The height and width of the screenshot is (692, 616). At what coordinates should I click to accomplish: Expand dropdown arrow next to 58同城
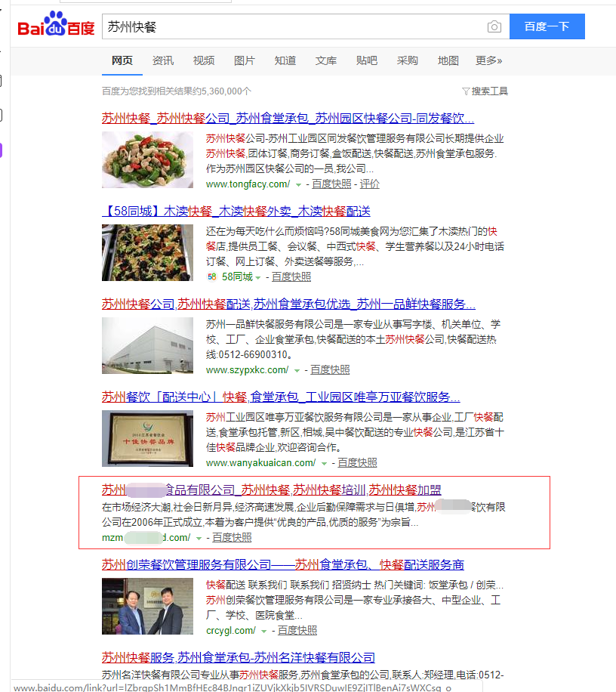click(258, 277)
